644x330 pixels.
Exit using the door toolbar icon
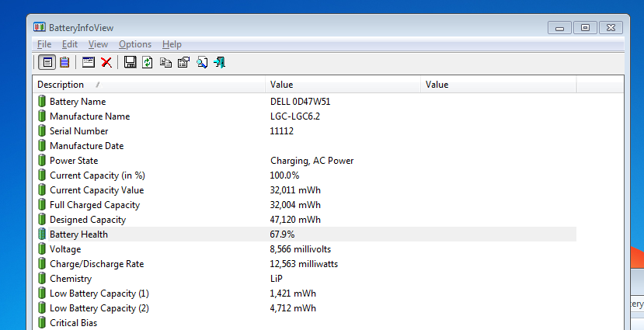click(219, 62)
